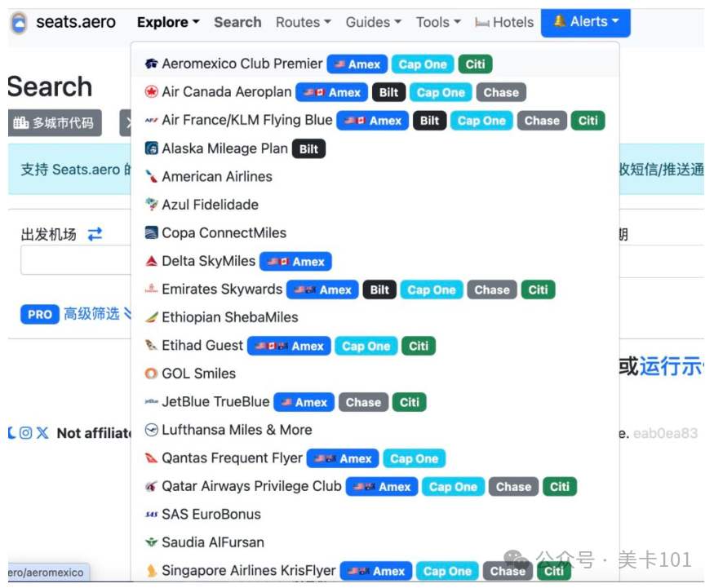Click the Saudia AlFursan logo icon
Viewport: 714px width, 588px height.
pyautogui.click(x=151, y=542)
